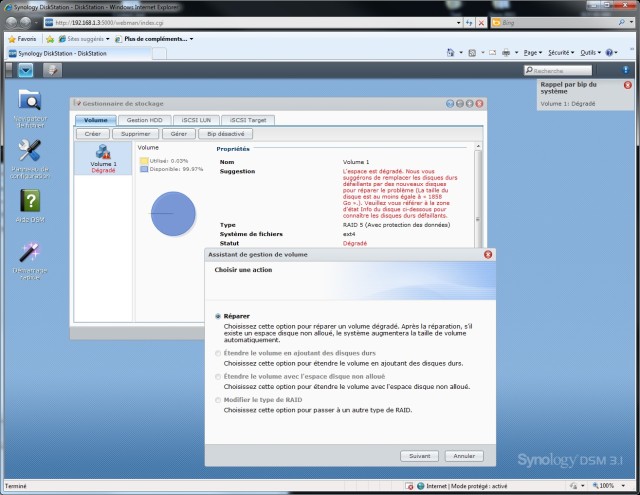Open a new browser tab

click(160, 53)
